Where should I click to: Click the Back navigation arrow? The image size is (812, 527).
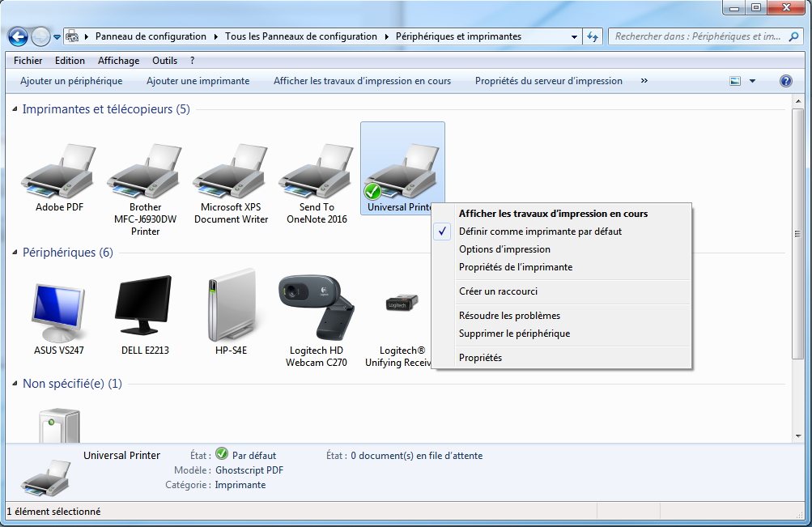[18, 36]
